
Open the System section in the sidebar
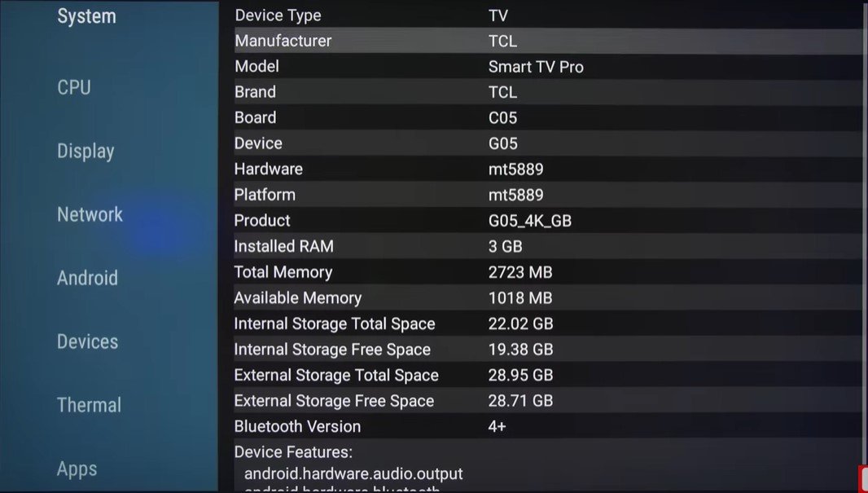coord(86,15)
